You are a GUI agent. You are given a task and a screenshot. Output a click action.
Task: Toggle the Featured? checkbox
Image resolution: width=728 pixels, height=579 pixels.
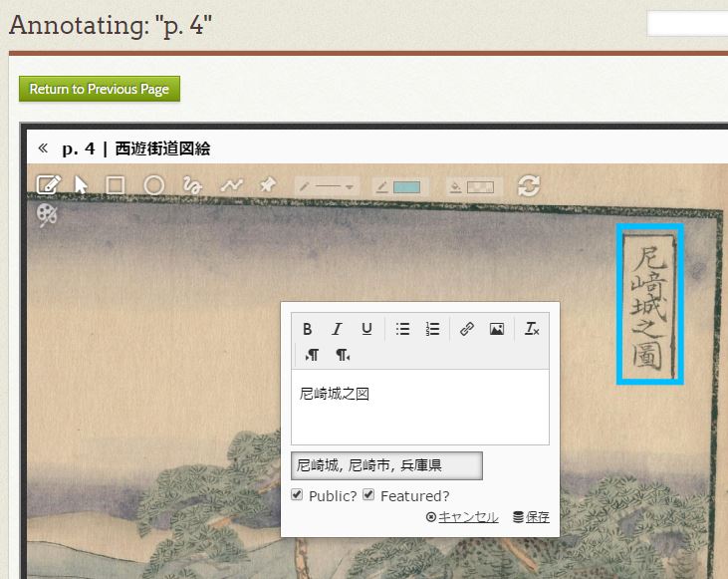tap(368, 494)
